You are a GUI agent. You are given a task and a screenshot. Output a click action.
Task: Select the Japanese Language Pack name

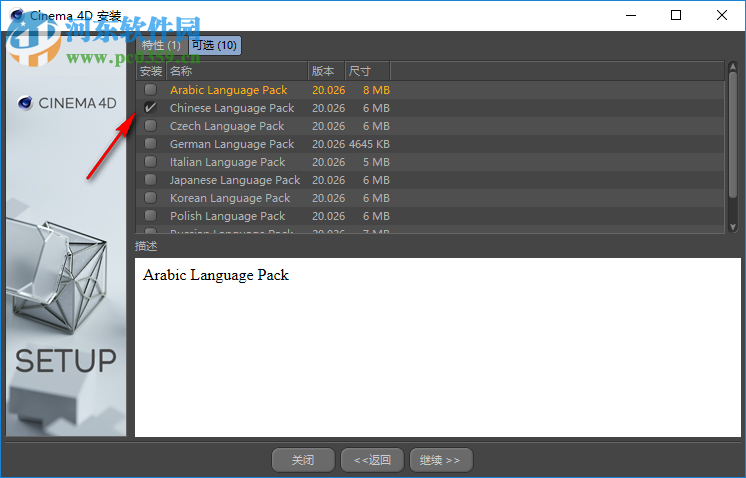[x=235, y=180]
